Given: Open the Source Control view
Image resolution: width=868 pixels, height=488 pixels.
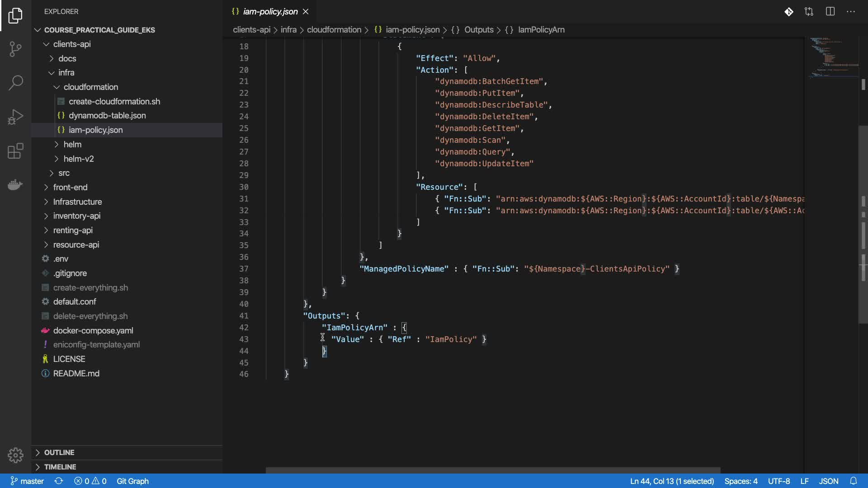Looking at the screenshot, I should [15, 49].
